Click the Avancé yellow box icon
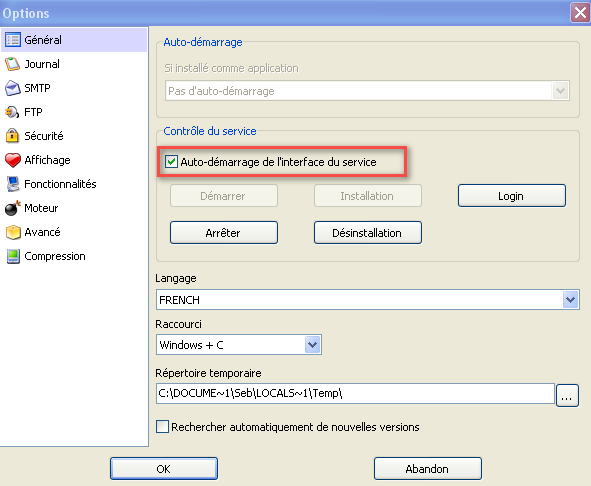 13,232
